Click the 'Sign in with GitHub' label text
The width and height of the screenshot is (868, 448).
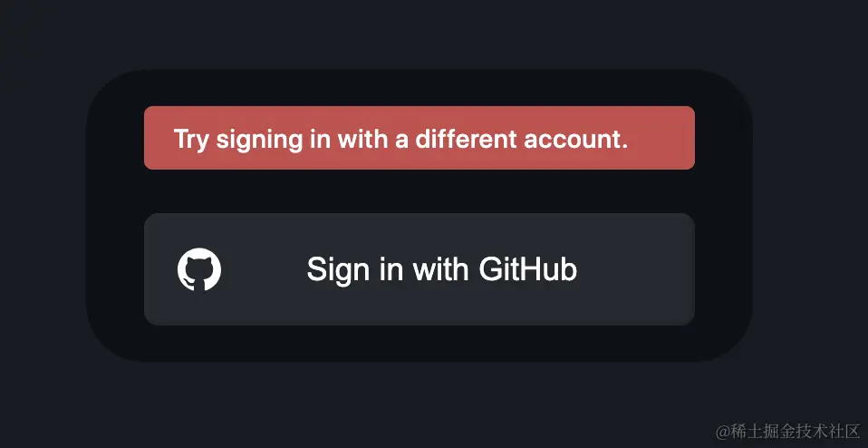click(x=441, y=269)
